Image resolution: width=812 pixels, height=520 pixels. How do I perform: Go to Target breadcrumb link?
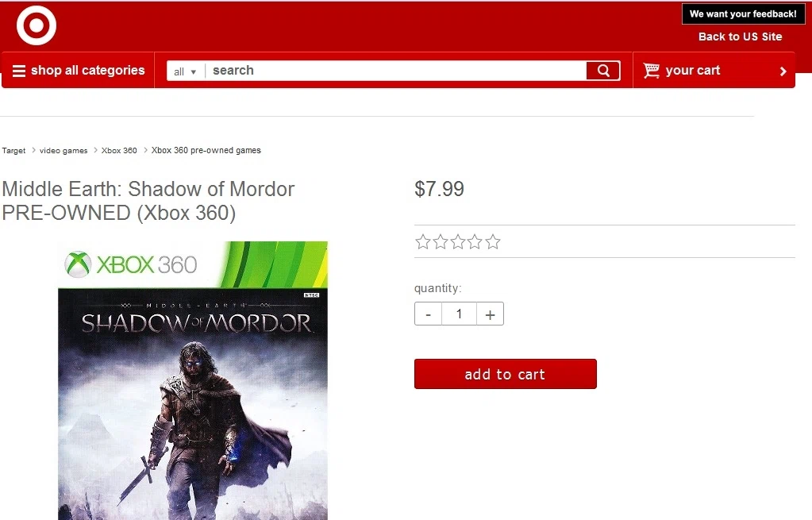pos(13,151)
